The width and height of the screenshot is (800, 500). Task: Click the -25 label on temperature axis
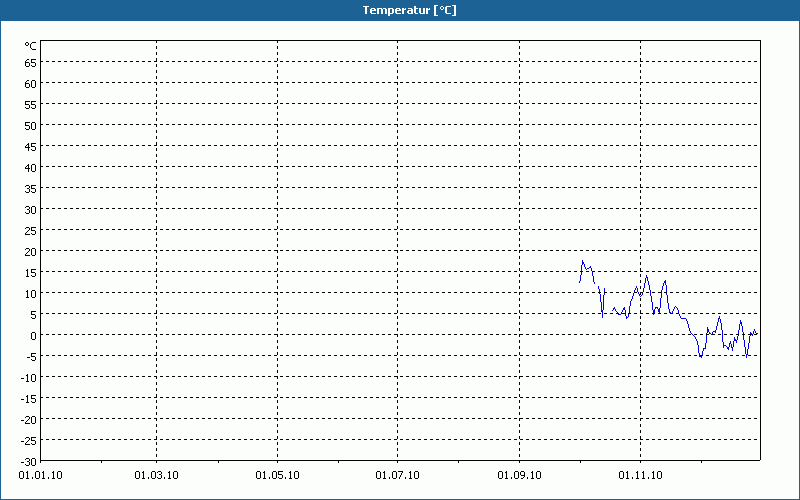click(x=29, y=441)
